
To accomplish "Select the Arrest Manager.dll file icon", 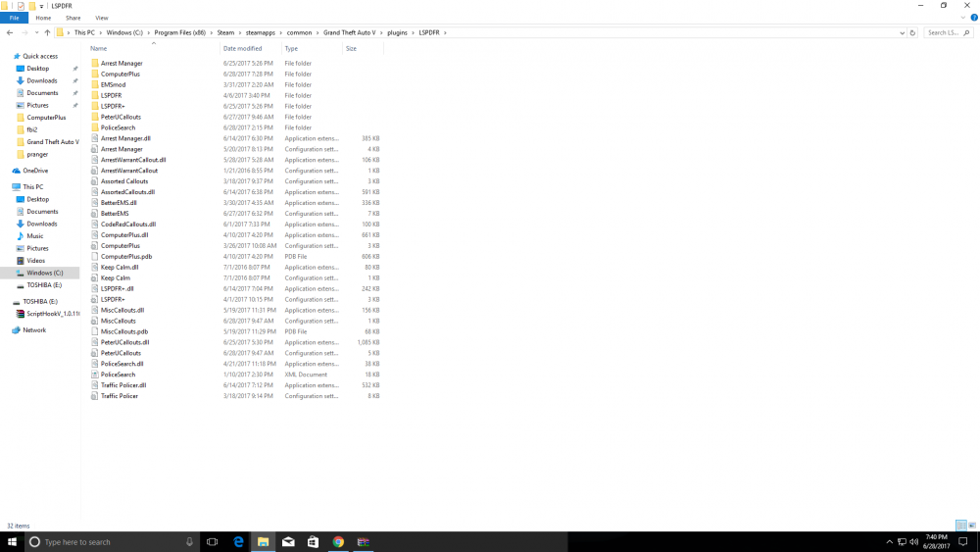I will [95, 138].
